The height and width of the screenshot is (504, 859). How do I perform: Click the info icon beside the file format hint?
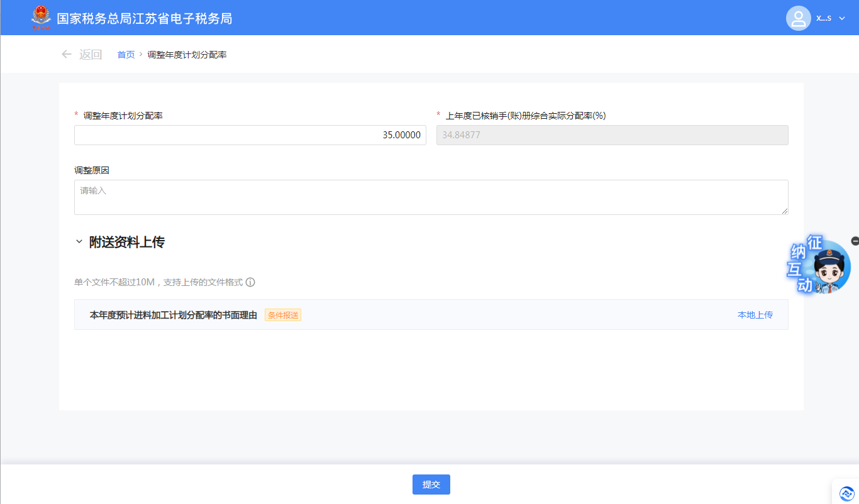pyautogui.click(x=250, y=282)
